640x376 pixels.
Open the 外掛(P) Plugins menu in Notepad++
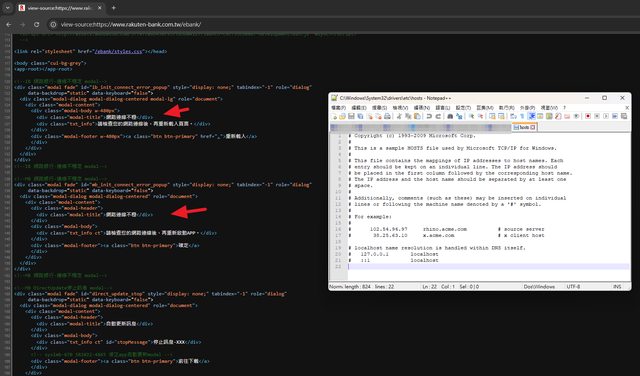527,108
